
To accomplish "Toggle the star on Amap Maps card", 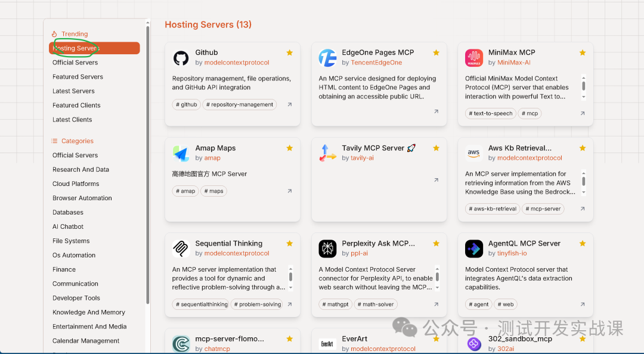I will tap(290, 148).
